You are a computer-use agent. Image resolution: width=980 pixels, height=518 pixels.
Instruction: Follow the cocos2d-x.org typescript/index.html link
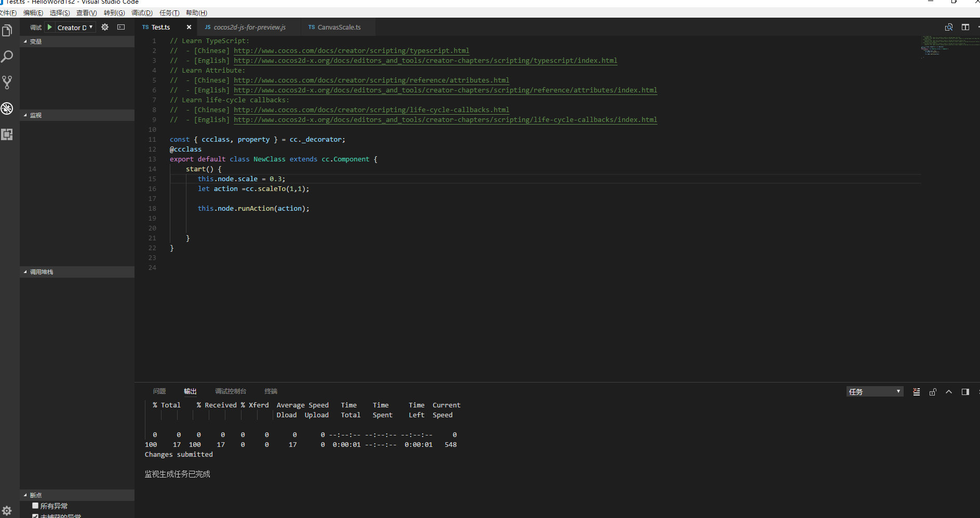[425, 61]
